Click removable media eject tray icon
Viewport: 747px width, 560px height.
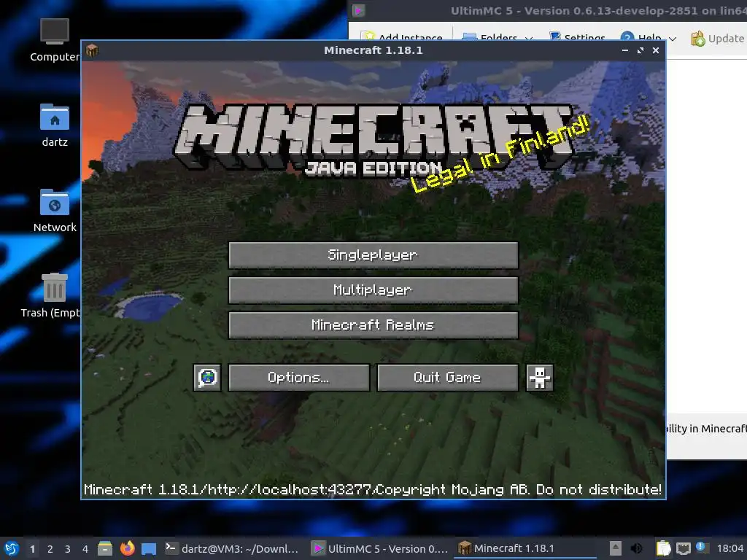click(616, 548)
